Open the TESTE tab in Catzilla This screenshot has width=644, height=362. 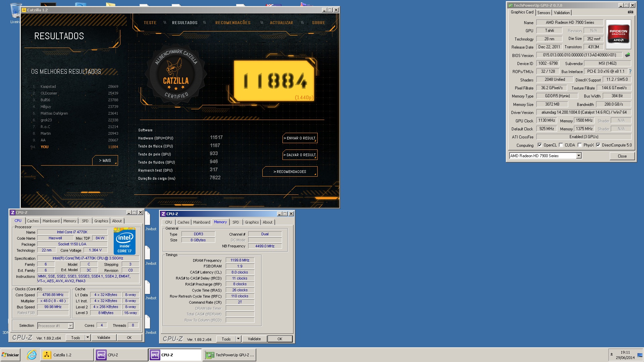[x=150, y=23]
